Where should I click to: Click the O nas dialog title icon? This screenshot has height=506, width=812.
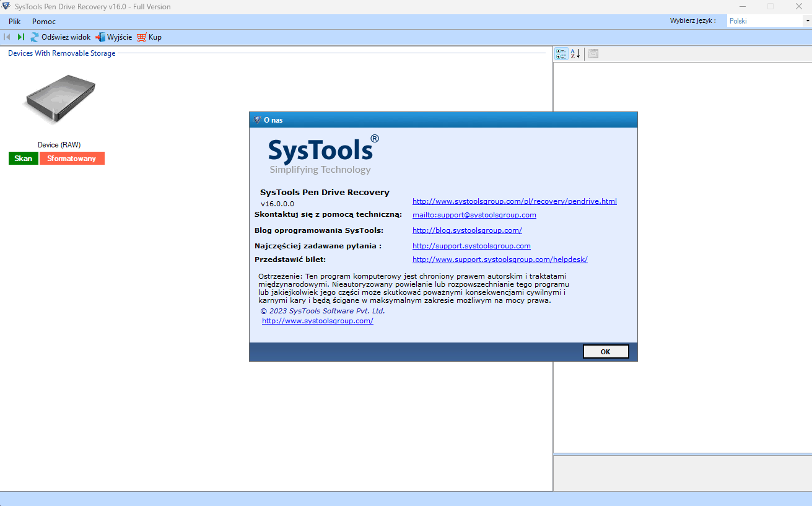pos(257,120)
